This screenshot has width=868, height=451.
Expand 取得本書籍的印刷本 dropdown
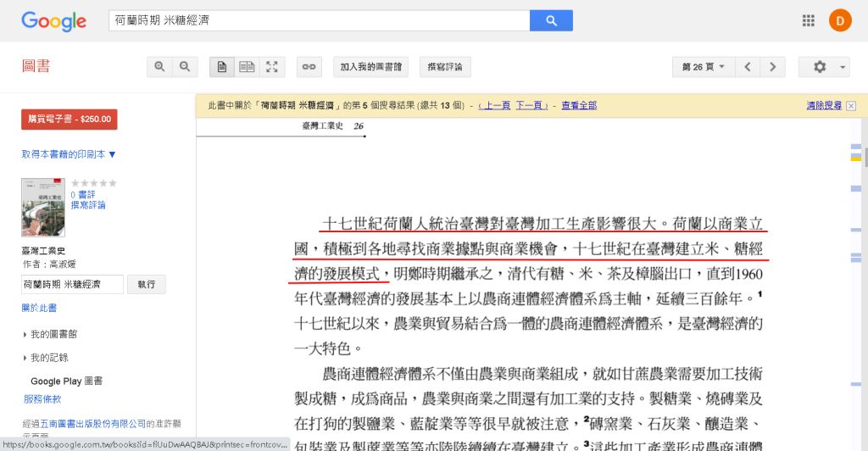pos(69,154)
